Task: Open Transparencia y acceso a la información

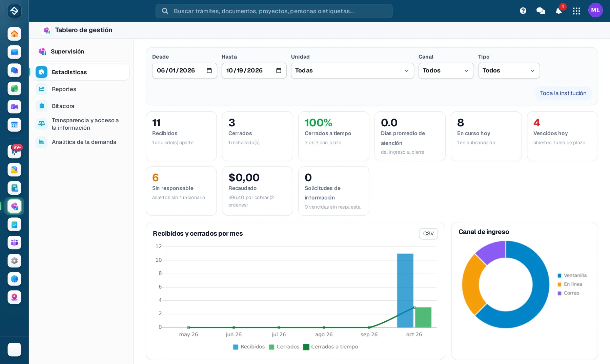Action: click(x=81, y=124)
